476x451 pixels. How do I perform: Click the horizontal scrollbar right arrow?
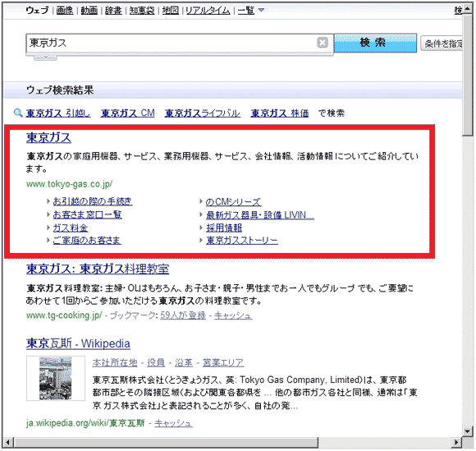[x=456, y=442]
